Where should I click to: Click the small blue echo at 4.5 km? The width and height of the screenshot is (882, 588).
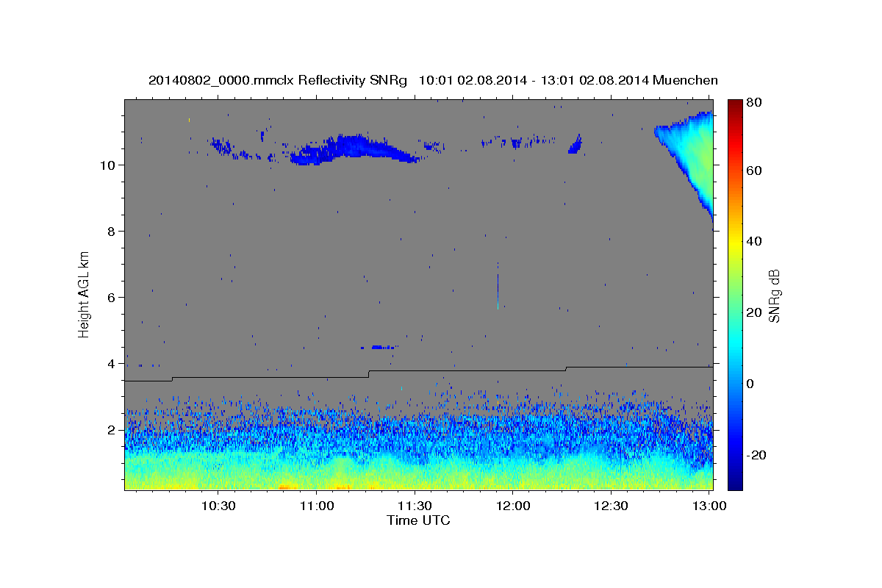pos(379,347)
